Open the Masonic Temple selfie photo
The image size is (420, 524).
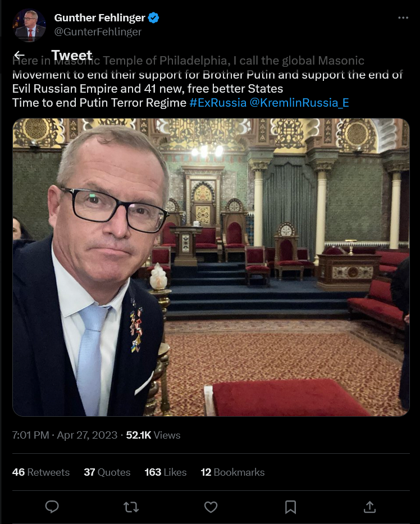(x=211, y=267)
